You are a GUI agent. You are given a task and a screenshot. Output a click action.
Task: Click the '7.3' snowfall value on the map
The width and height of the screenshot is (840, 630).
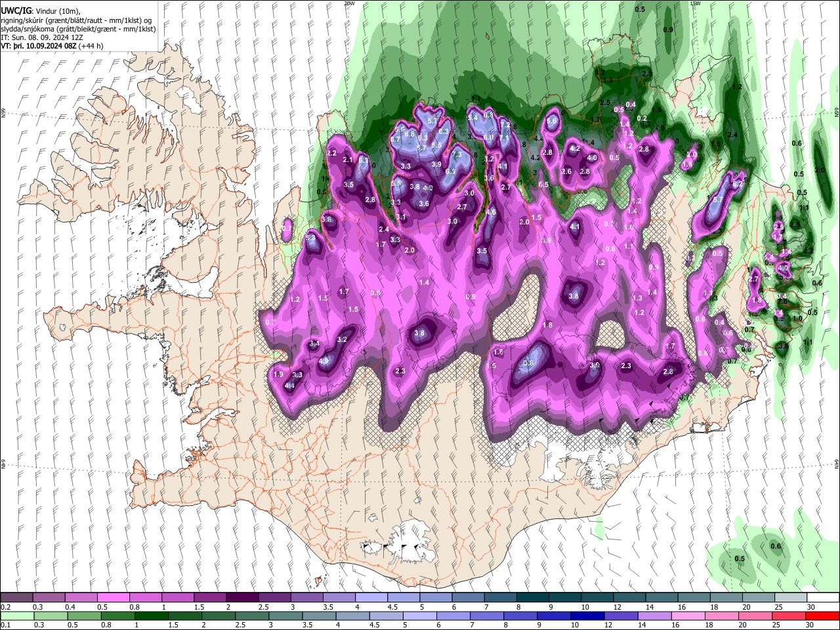coord(457,154)
